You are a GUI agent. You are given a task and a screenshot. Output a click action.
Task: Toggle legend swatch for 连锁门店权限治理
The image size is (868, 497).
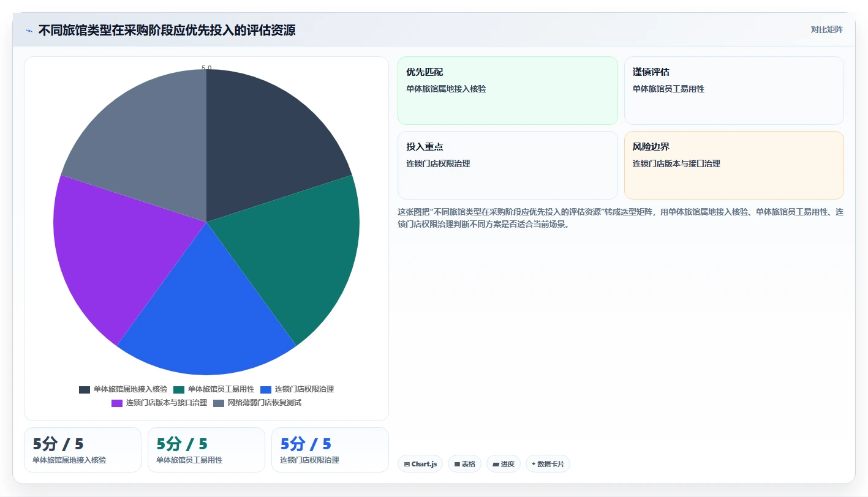pyautogui.click(x=266, y=389)
